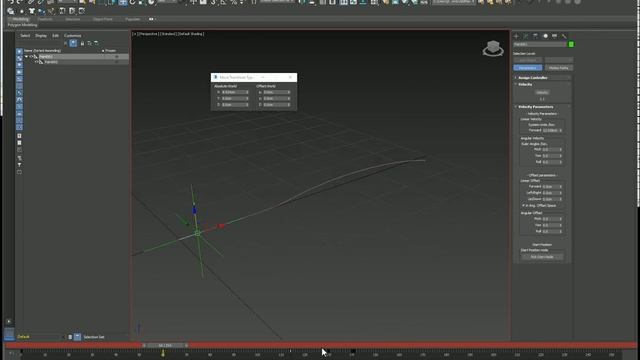Click Offset World Z field in Move dialog

277,105
